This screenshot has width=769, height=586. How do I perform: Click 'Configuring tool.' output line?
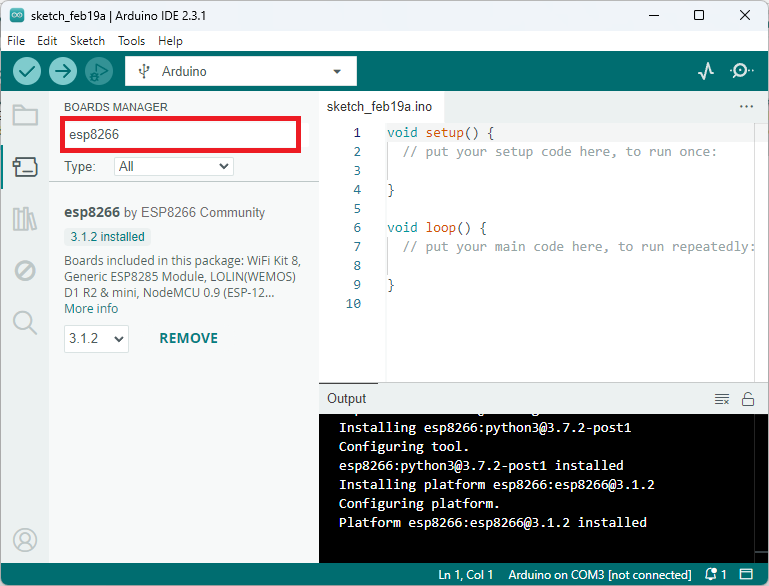404,447
